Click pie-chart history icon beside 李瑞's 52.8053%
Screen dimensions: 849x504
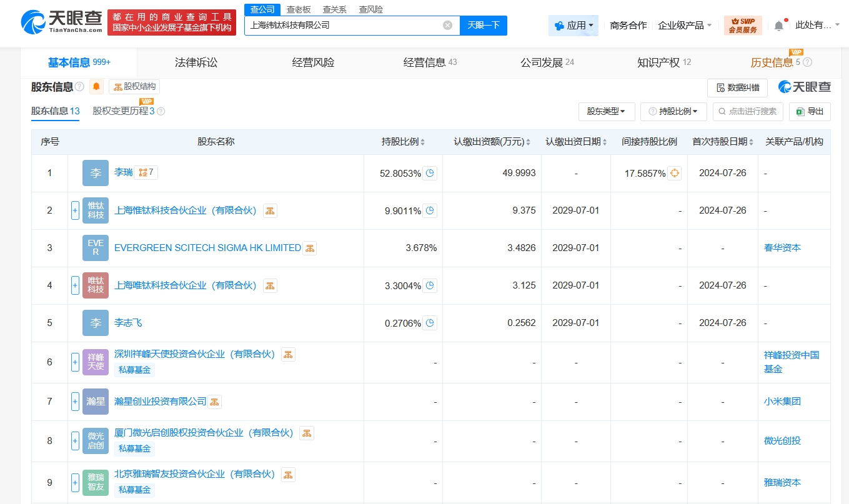click(x=429, y=173)
